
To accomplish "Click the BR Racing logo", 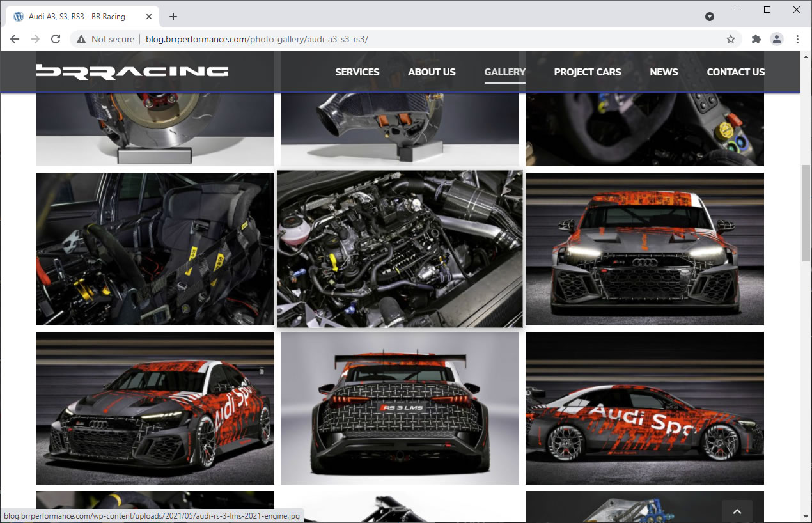I will coord(132,72).
